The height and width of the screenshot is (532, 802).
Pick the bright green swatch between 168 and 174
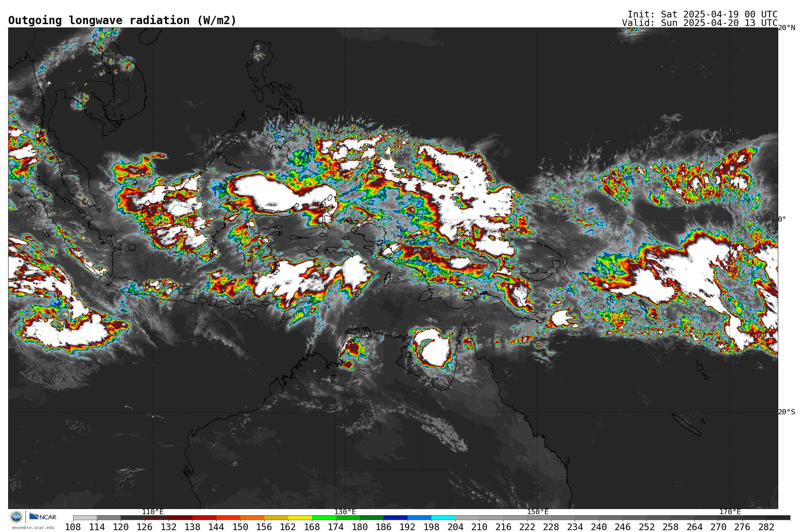tap(324, 518)
